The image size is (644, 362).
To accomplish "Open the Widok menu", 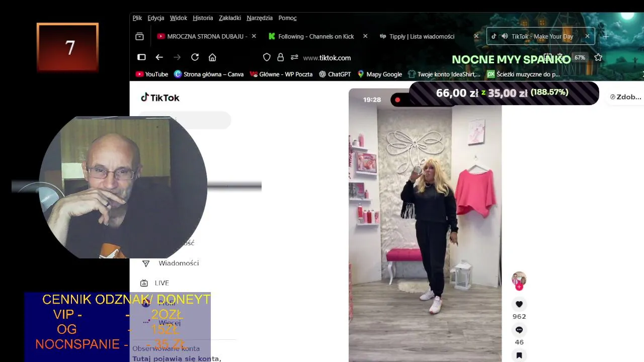I will point(179,18).
